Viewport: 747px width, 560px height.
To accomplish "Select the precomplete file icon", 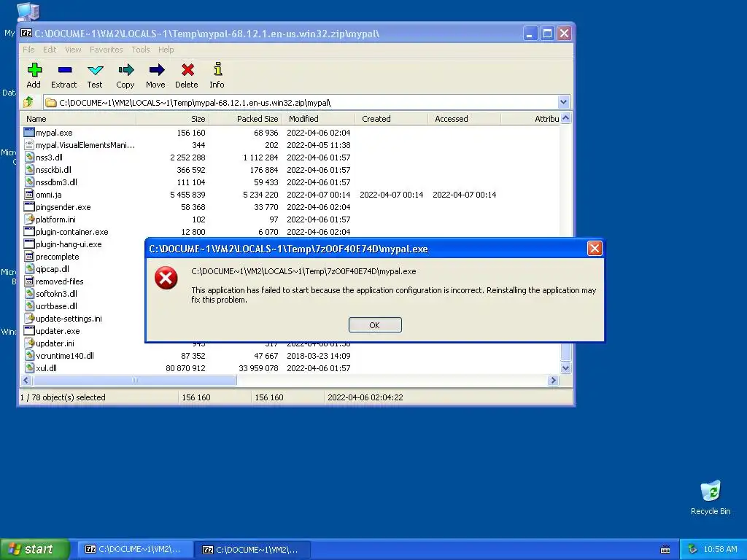I will point(29,256).
